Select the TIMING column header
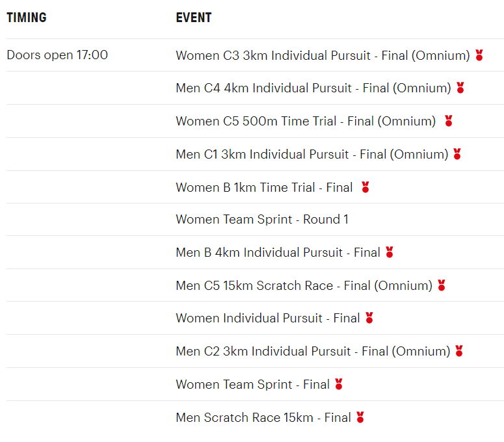Image resolution: width=504 pixels, height=442 pixels. 27,18
